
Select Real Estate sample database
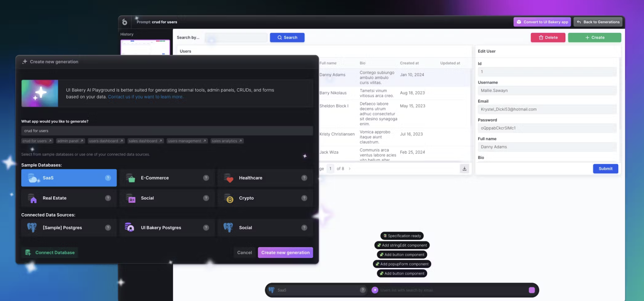pos(69,198)
